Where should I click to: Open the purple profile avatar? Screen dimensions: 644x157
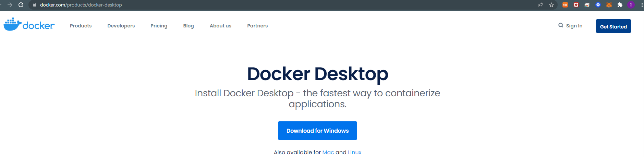pos(631,5)
